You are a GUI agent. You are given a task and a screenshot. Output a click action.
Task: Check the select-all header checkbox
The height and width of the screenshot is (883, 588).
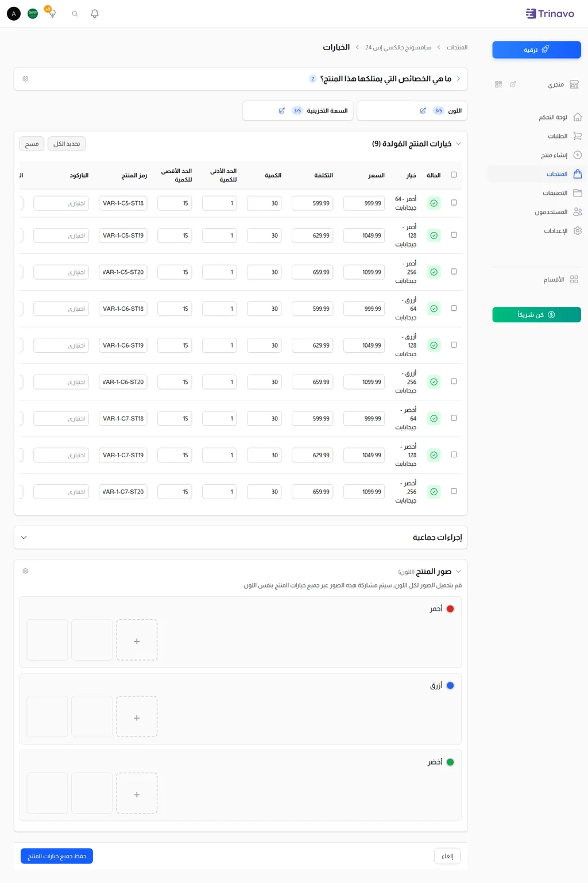tap(454, 175)
